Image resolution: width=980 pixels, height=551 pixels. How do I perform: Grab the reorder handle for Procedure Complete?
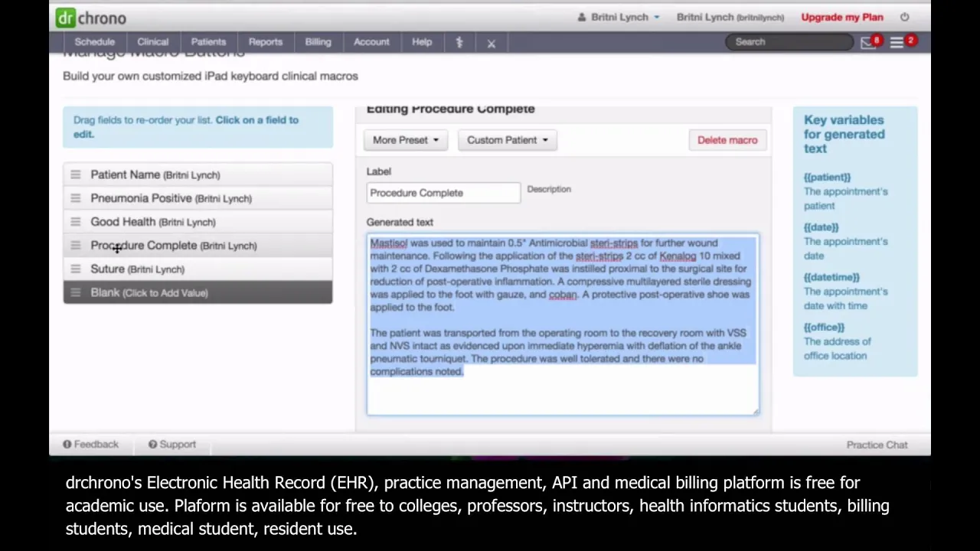pos(75,246)
